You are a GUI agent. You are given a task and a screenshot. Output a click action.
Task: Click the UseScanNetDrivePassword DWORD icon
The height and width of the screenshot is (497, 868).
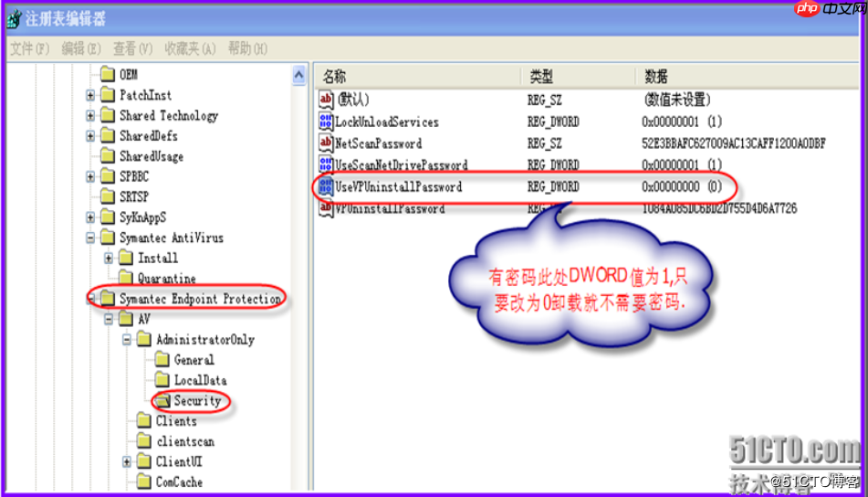coord(326,164)
